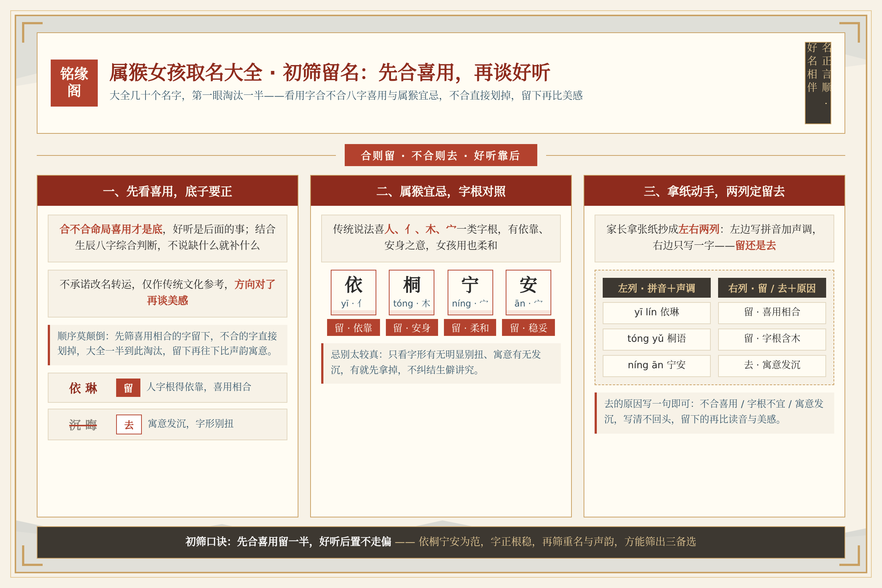Click the box starting 合不合命局喜用才是底

coord(168,239)
